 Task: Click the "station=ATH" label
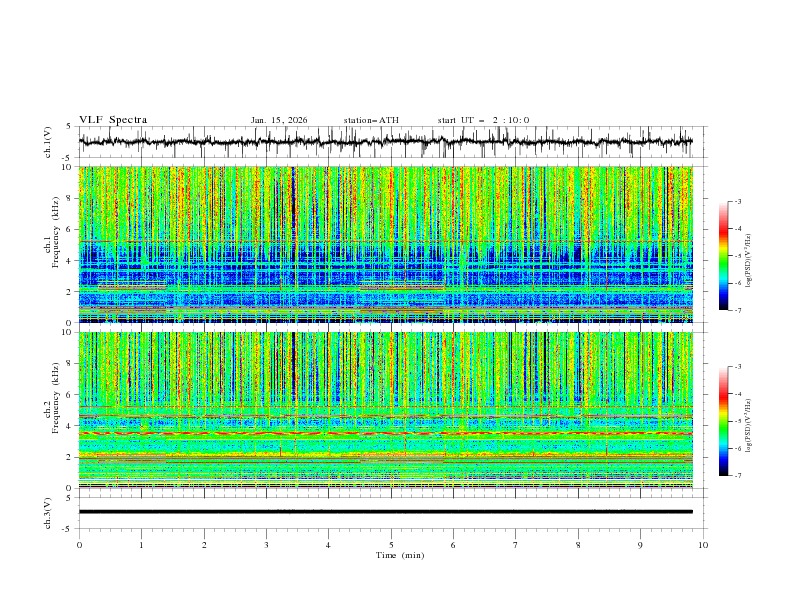pyautogui.click(x=371, y=120)
